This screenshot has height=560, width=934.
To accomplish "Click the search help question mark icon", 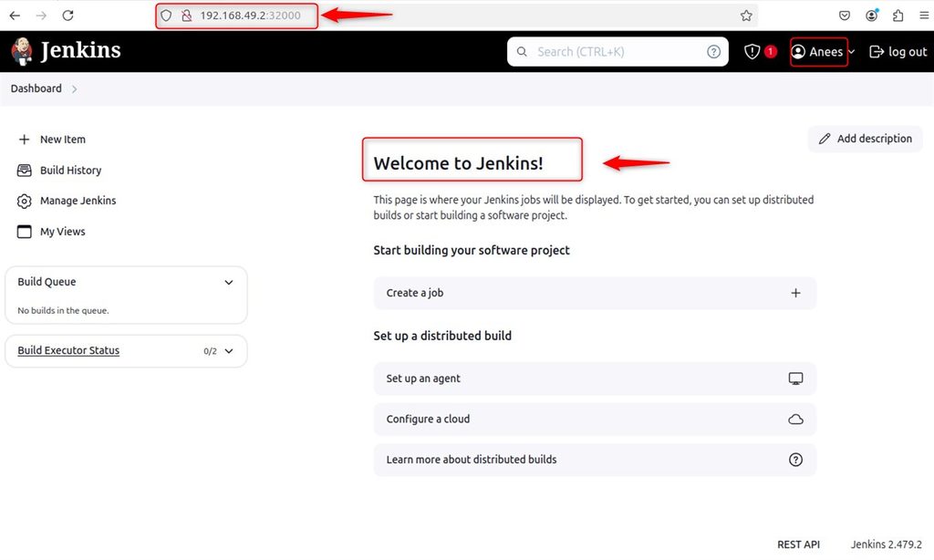I will coord(713,52).
